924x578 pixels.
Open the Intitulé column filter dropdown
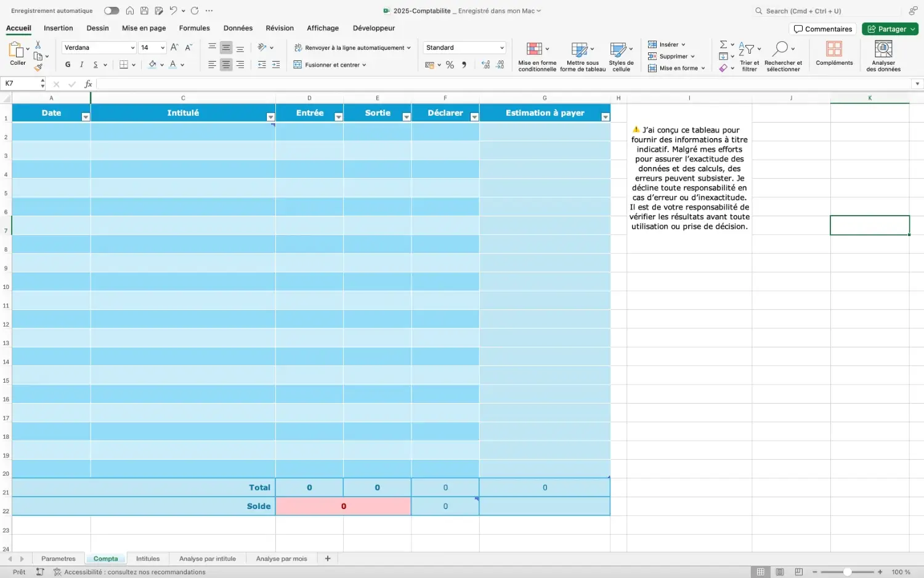(x=270, y=117)
